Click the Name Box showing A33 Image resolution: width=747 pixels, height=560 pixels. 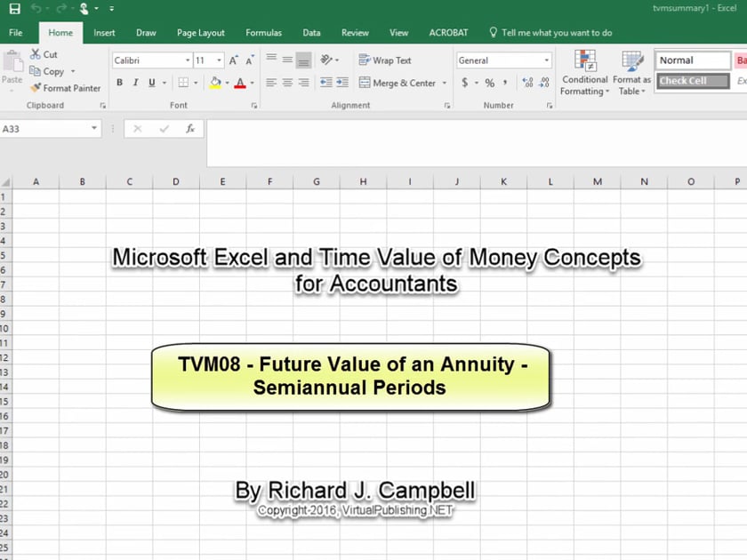tap(50, 129)
